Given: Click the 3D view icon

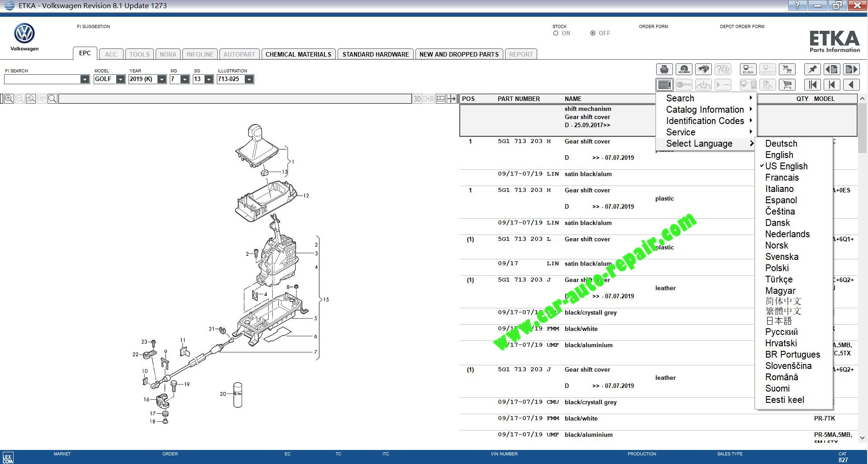Looking at the screenshot, I should [x=417, y=99].
